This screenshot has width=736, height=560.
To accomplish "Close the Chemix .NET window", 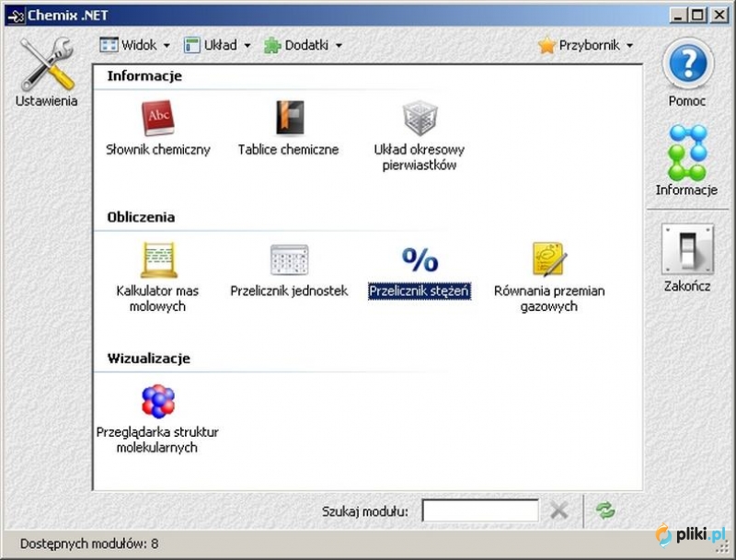I will (x=719, y=16).
